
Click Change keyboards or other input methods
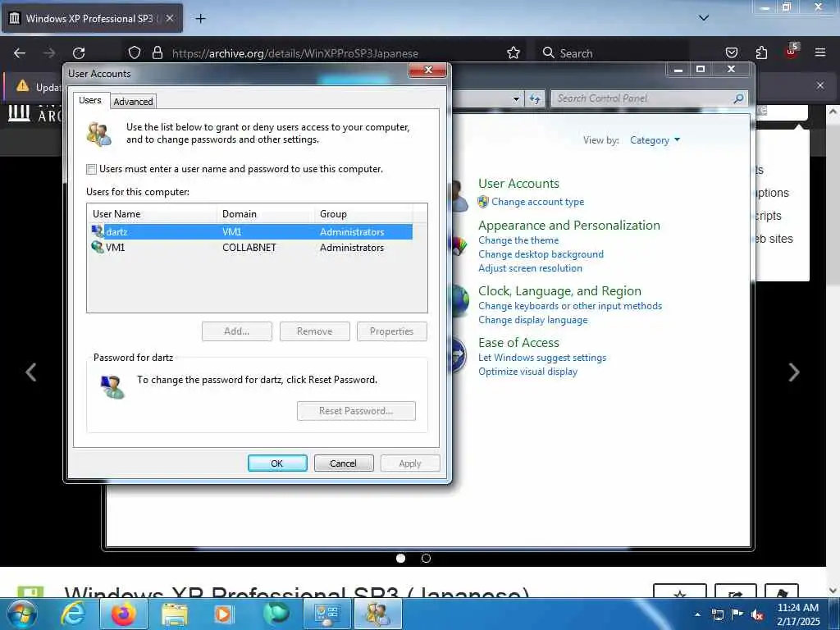[x=570, y=306]
